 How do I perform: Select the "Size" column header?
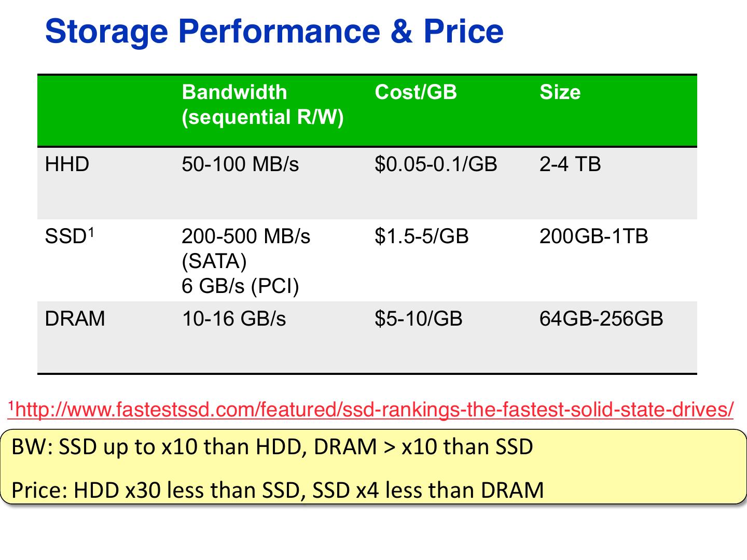click(560, 92)
